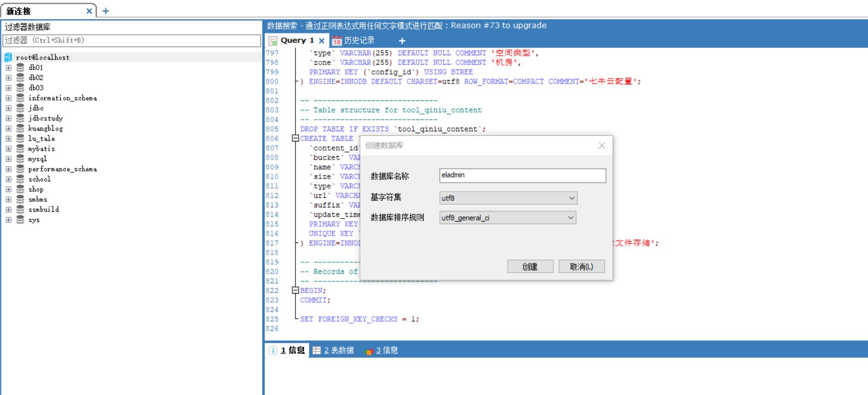The height and width of the screenshot is (395, 868).
Task: Click the table data grid icon
Action: point(317,350)
